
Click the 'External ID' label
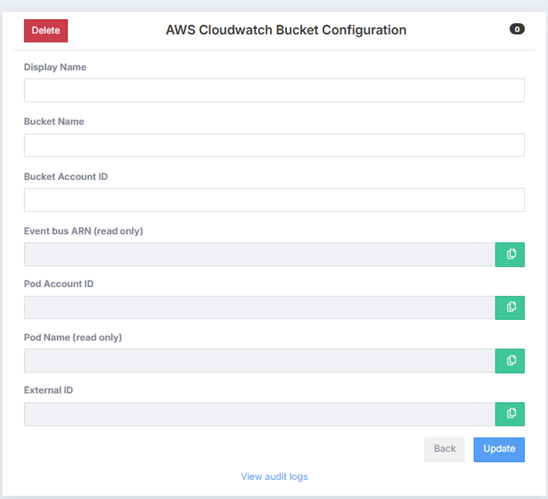point(49,390)
